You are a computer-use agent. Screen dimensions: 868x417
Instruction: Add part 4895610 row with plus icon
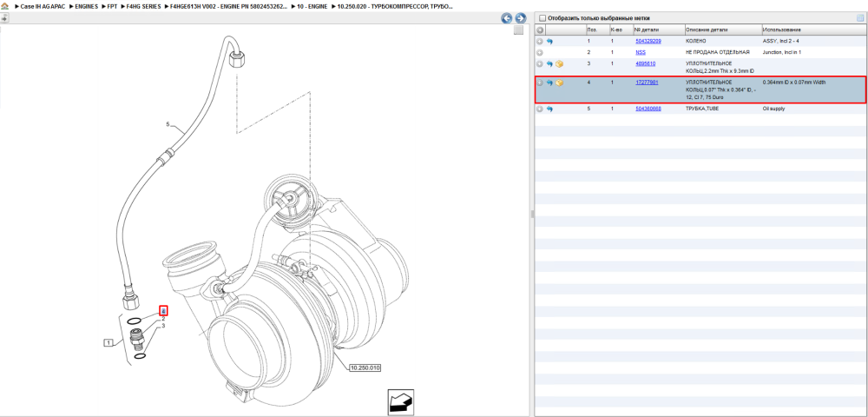pyautogui.click(x=540, y=64)
